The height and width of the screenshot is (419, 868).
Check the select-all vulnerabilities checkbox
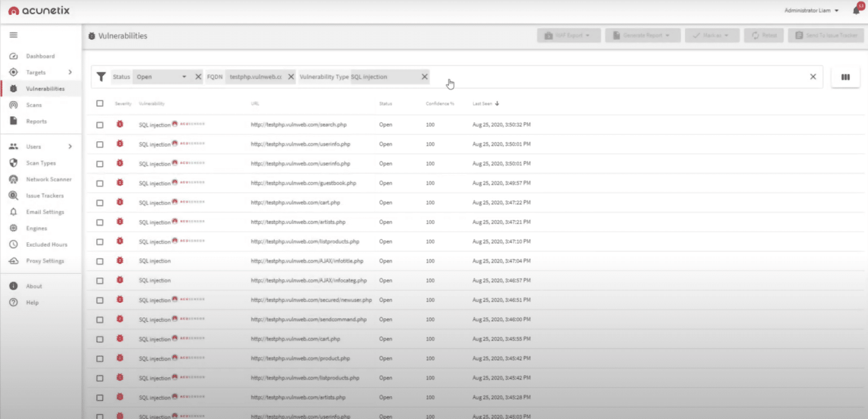coord(99,103)
